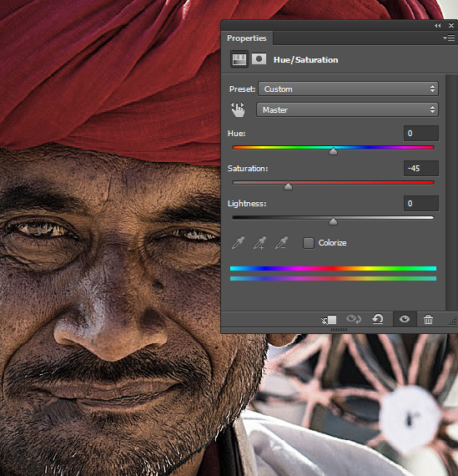Activate the on-image adjustment hand tool
Image resolution: width=458 pixels, height=476 pixels.
(238, 109)
